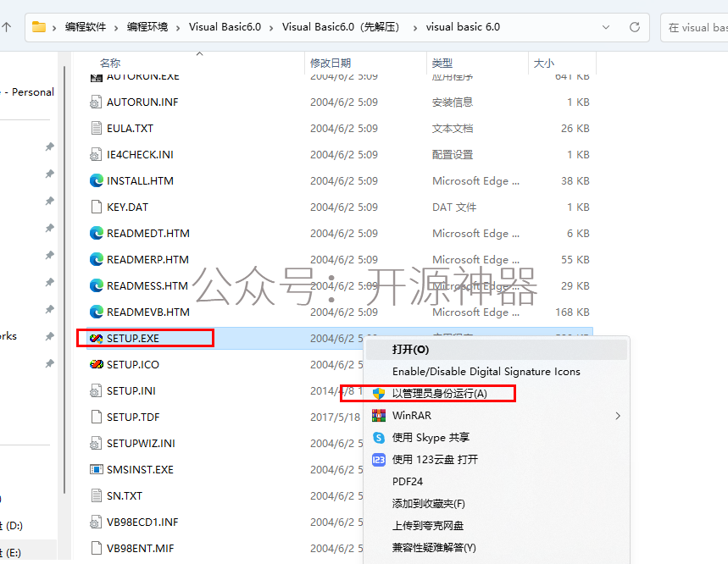The image size is (728, 564).
Task: Click the VB98ENT.MIF file icon
Action: click(96, 548)
